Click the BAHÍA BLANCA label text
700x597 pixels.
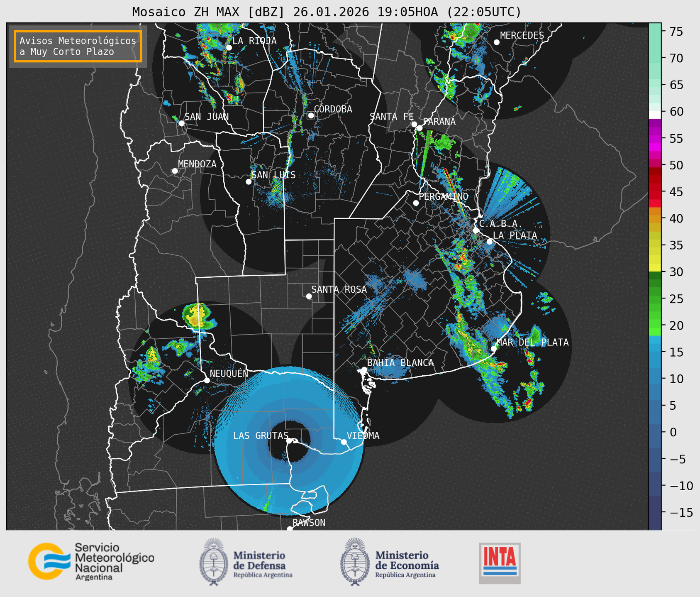click(400, 363)
